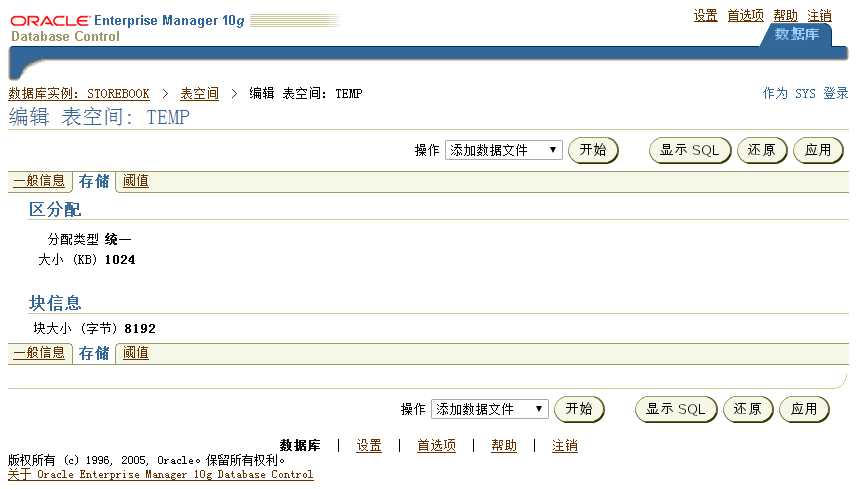Click bottom 开始 button
The height and width of the screenshot is (489, 857).
(579, 409)
